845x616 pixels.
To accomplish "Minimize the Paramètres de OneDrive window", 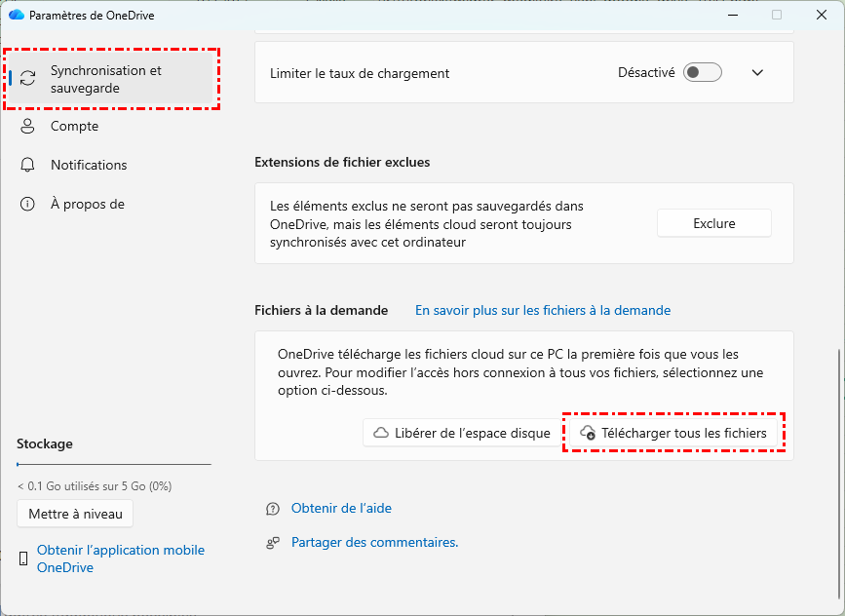I will 732,15.
